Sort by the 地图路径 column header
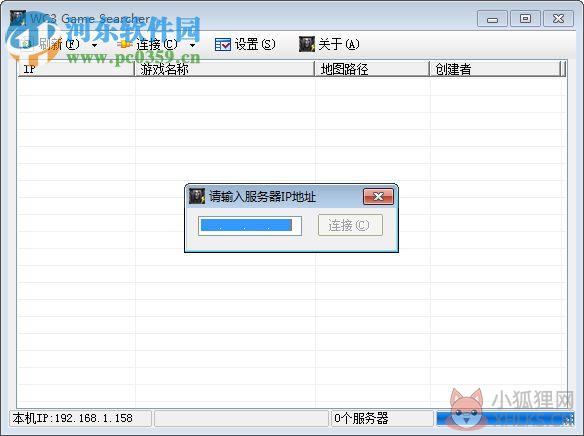584x436 pixels. pyautogui.click(x=372, y=69)
